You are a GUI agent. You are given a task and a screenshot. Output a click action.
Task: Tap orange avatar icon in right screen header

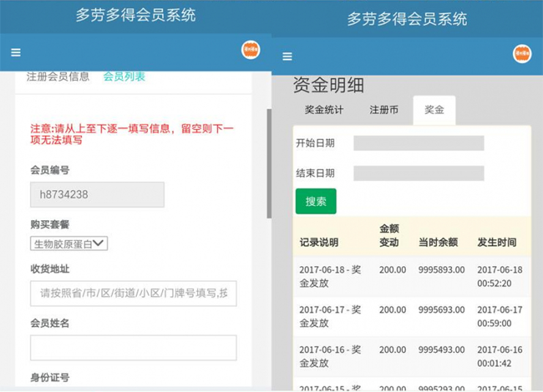[522, 54]
